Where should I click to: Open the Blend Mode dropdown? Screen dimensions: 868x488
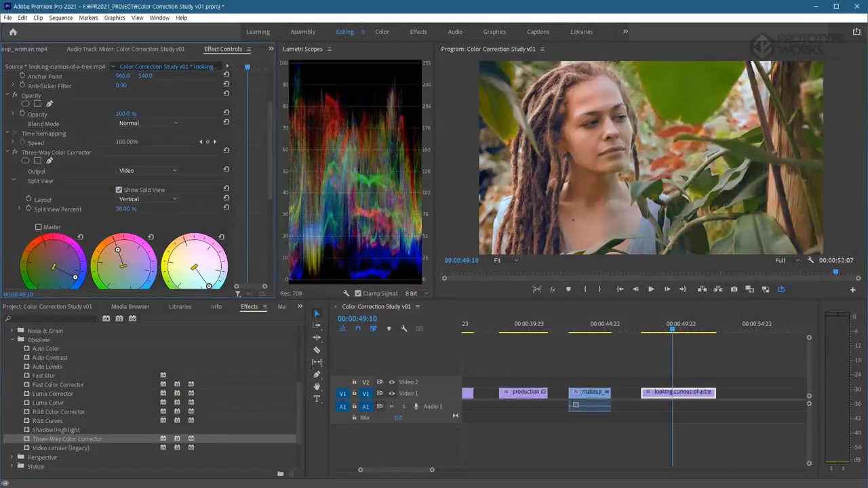pos(148,123)
